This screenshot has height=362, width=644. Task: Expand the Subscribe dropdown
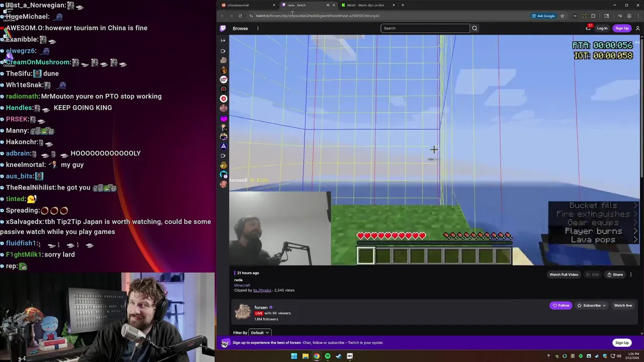point(591,305)
